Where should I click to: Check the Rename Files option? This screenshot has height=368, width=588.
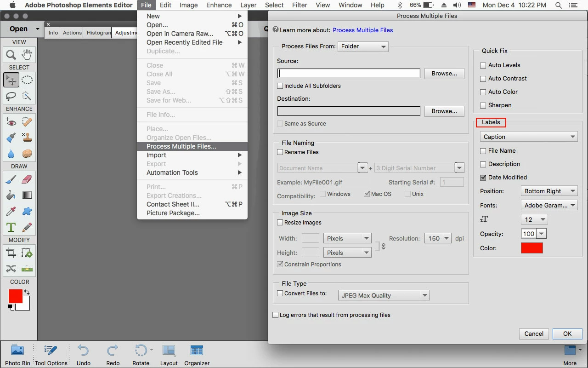pos(280,152)
